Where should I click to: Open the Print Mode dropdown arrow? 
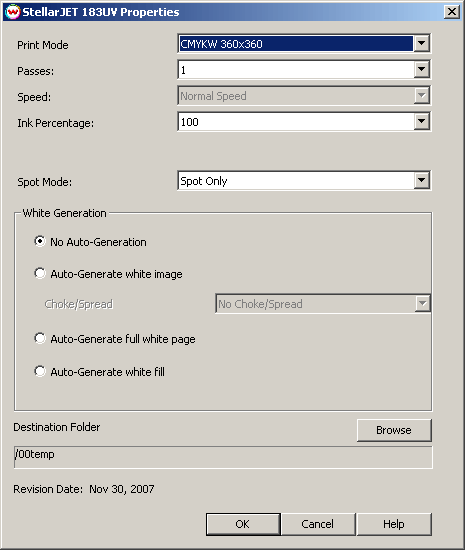coord(422,44)
